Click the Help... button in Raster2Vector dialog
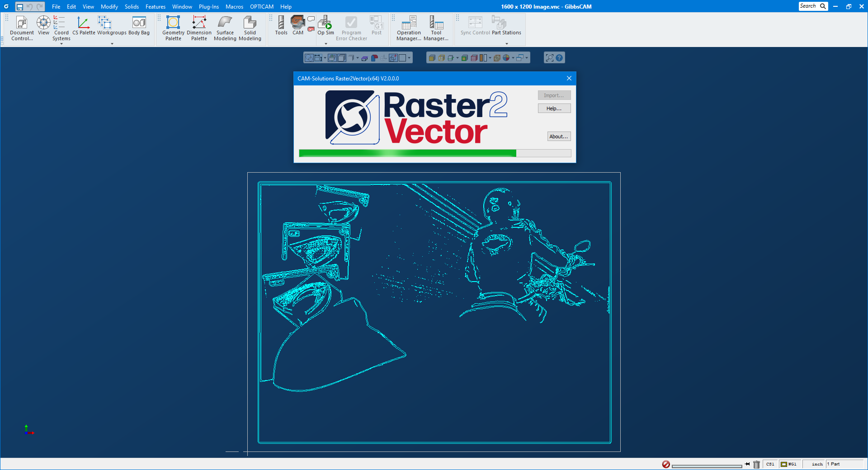This screenshot has width=868, height=470. coord(554,108)
